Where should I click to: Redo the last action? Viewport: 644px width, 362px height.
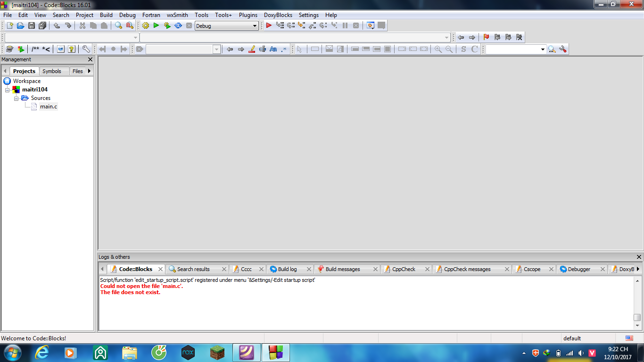click(68, 25)
